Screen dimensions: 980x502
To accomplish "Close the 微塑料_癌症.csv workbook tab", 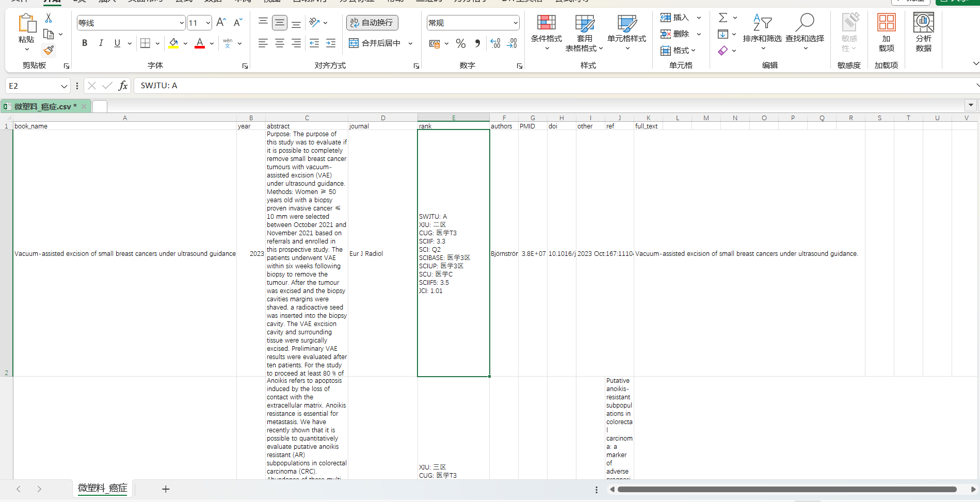I will pos(84,106).
